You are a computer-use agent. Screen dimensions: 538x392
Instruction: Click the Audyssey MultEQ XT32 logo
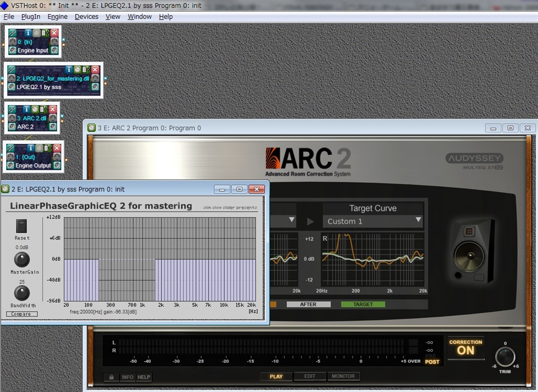coord(474,161)
